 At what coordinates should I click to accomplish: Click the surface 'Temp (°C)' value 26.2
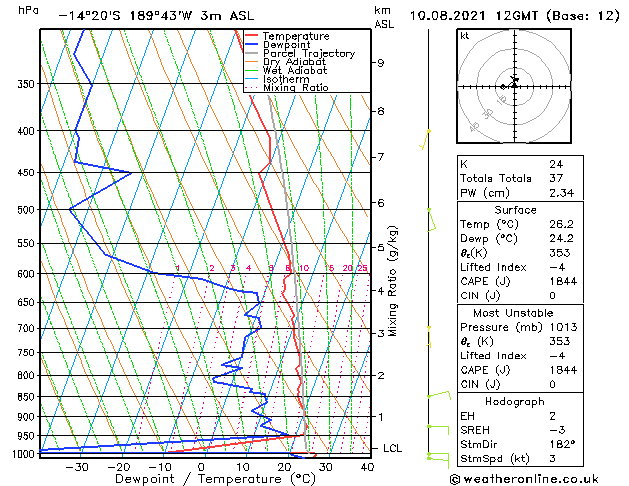[x=561, y=224]
